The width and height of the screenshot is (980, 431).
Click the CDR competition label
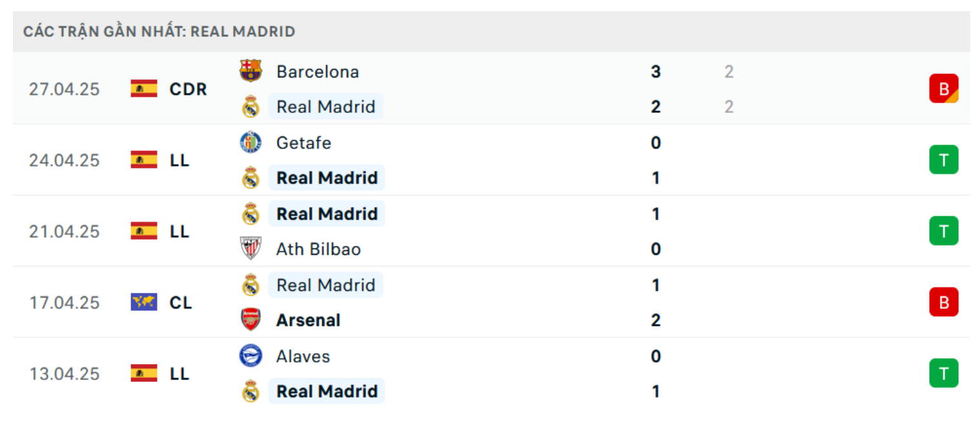(x=189, y=89)
